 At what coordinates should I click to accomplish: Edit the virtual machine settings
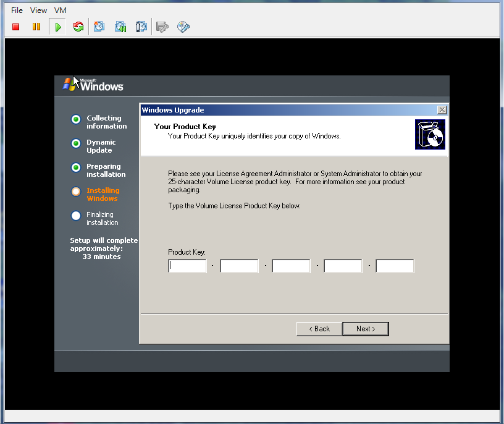161,27
